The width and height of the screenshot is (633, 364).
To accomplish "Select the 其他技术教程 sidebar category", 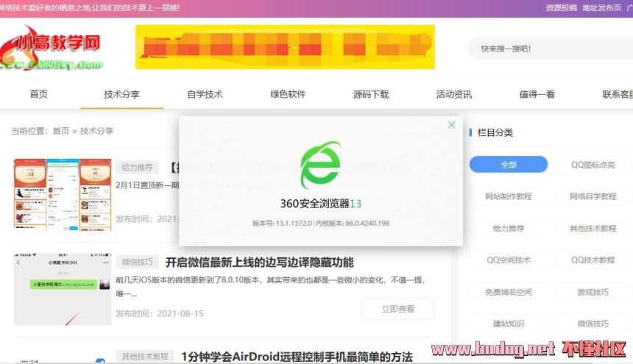I will 593,228.
